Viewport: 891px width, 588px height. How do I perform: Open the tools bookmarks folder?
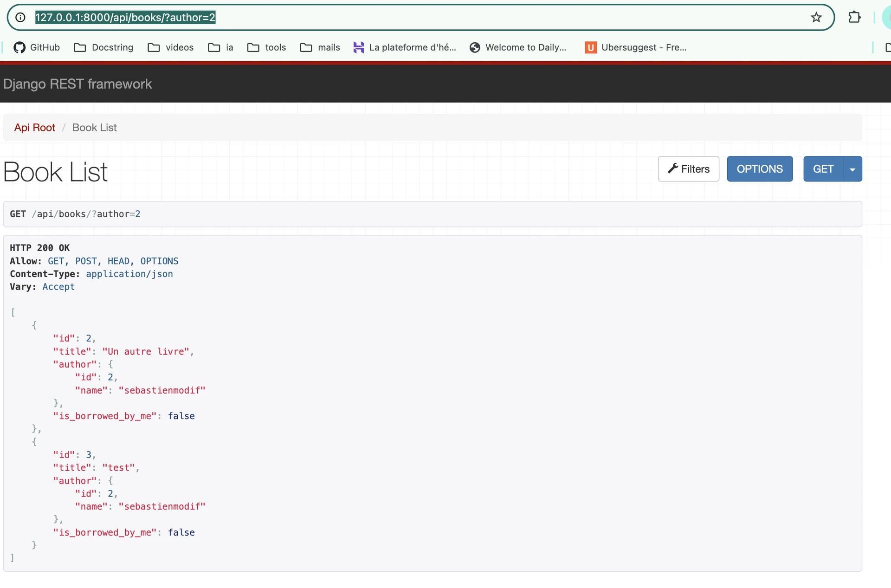pos(266,47)
